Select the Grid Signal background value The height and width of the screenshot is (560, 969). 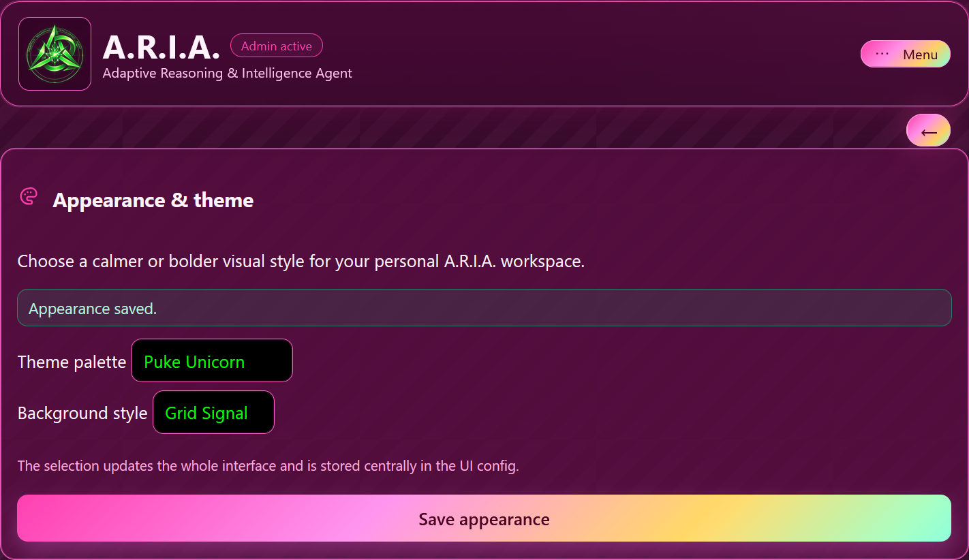(x=206, y=414)
